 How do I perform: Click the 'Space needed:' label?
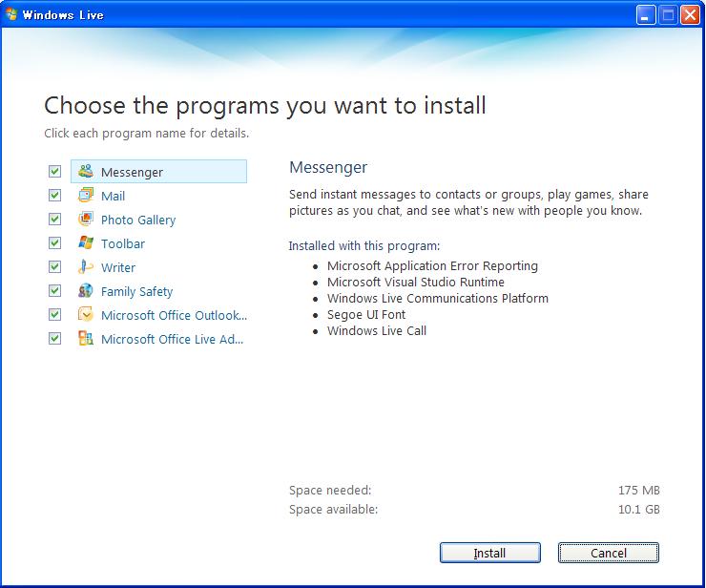(x=330, y=490)
